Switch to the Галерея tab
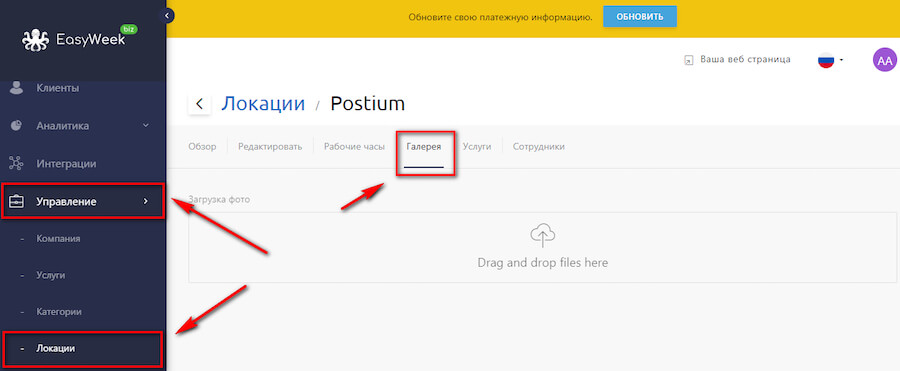Screen dimensions: 900x371 [x=424, y=146]
